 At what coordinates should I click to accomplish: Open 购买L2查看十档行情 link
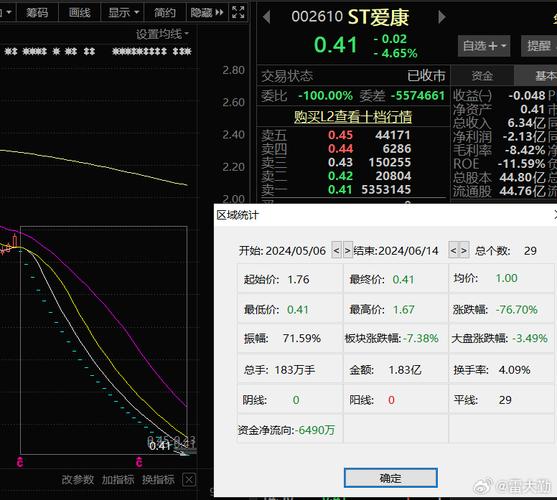click(x=353, y=116)
